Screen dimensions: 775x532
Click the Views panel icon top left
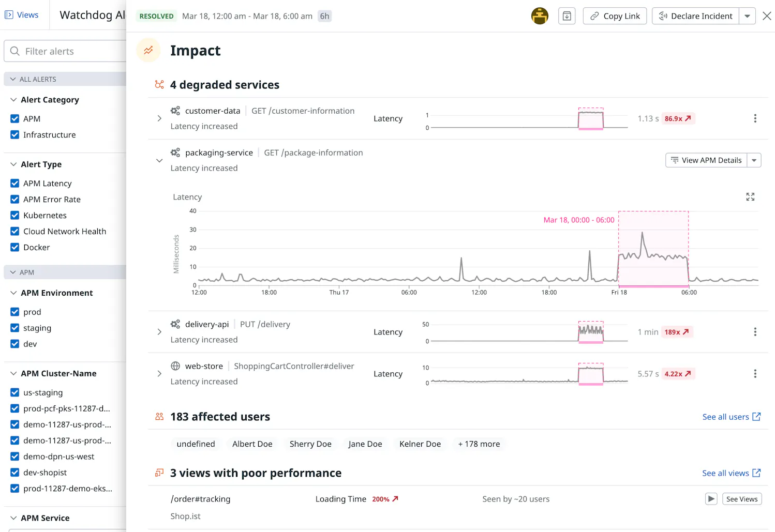point(8,14)
